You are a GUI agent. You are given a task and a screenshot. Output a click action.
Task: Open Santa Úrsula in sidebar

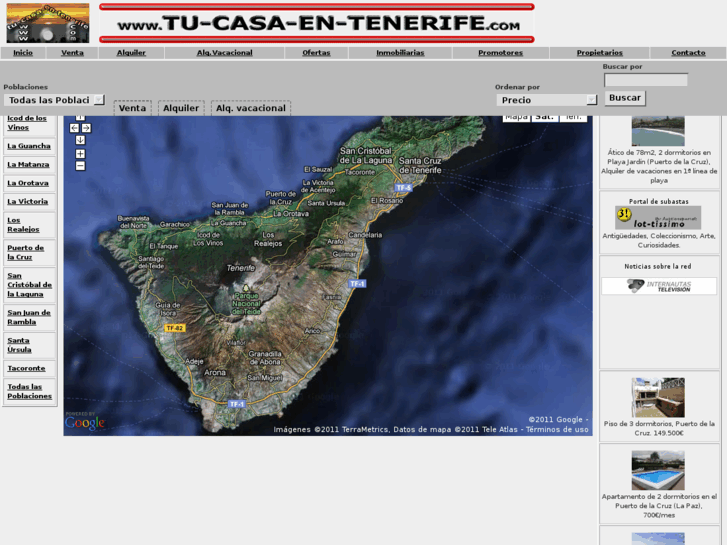(x=19, y=345)
